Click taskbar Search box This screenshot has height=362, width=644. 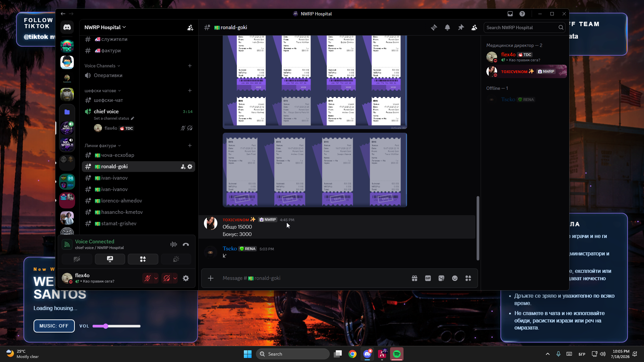[293, 354]
